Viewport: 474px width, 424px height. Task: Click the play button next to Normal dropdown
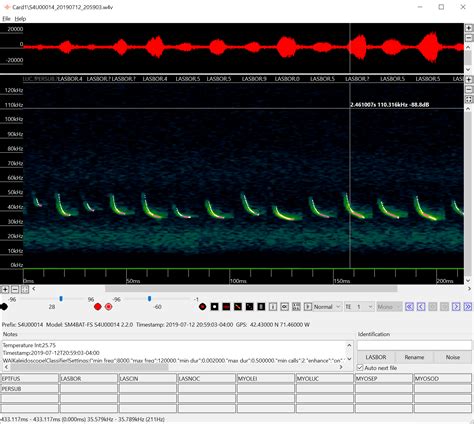point(308,307)
